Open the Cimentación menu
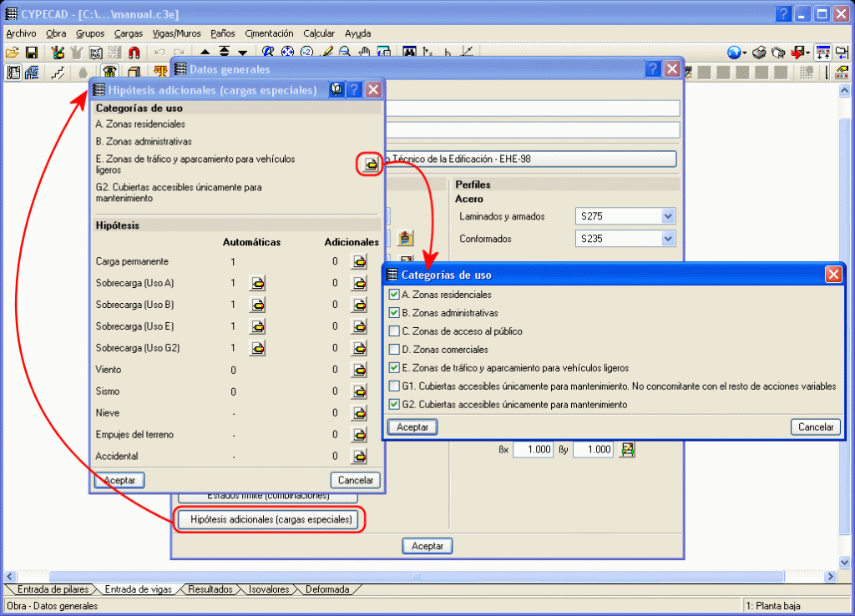The width and height of the screenshot is (855, 616). (x=269, y=33)
